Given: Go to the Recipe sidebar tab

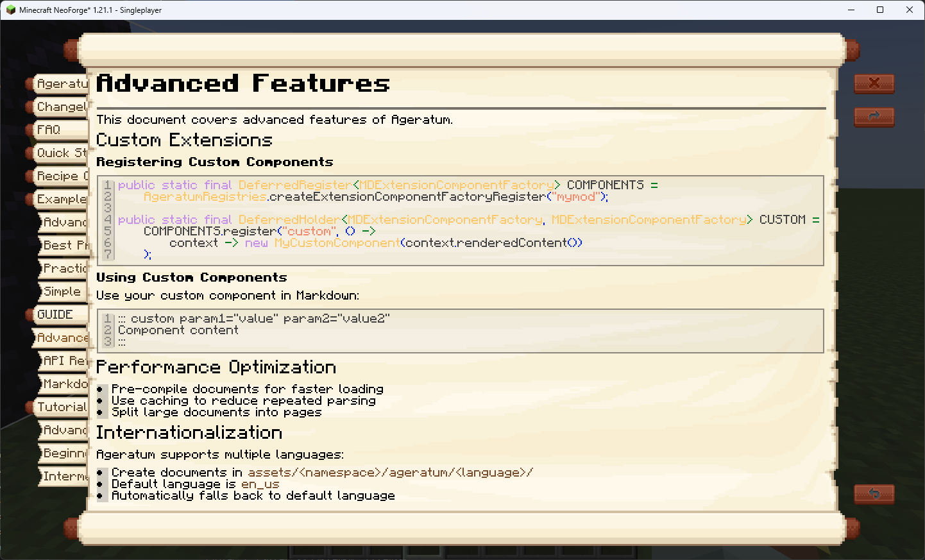Looking at the screenshot, I should coord(58,176).
